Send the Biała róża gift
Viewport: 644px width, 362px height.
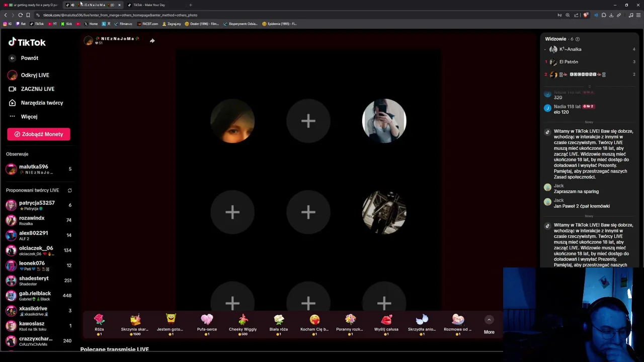[279, 324]
